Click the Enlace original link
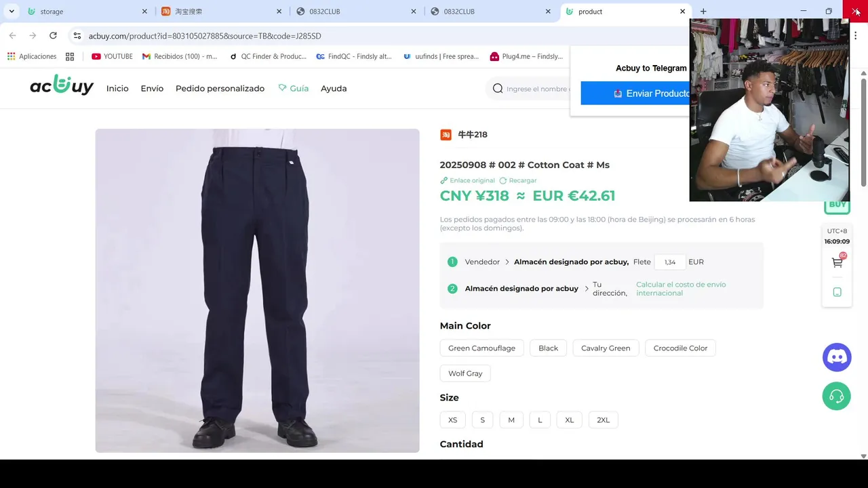Image resolution: width=868 pixels, height=488 pixels. [468, 180]
